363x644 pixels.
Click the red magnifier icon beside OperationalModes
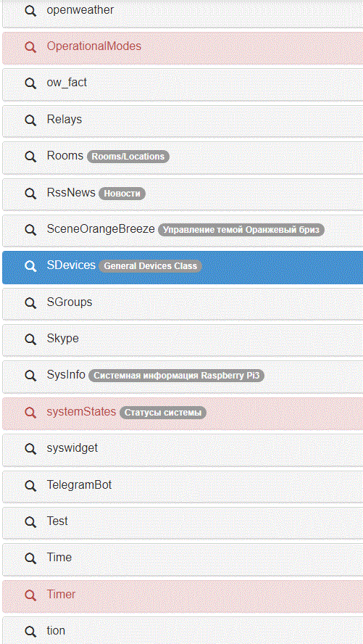coord(30,47)
